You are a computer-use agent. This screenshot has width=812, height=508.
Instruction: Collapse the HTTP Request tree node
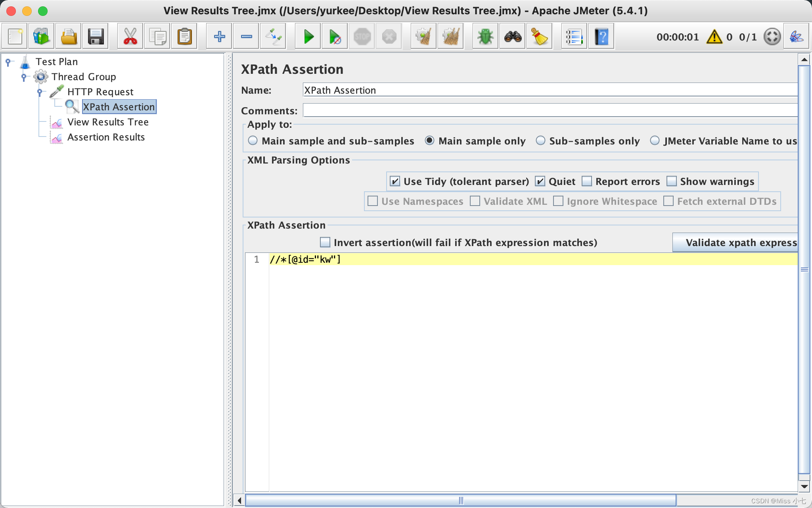pyautogui.click(x=40, y=92)
